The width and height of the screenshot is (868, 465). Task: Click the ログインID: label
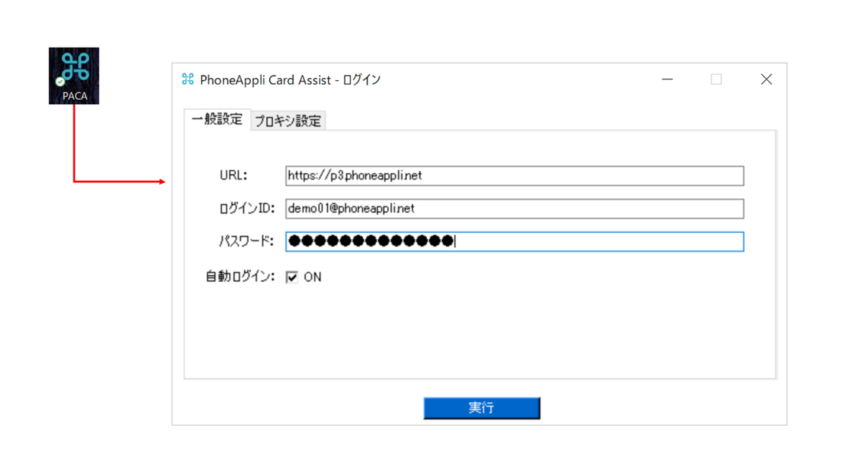pos(246,209)
